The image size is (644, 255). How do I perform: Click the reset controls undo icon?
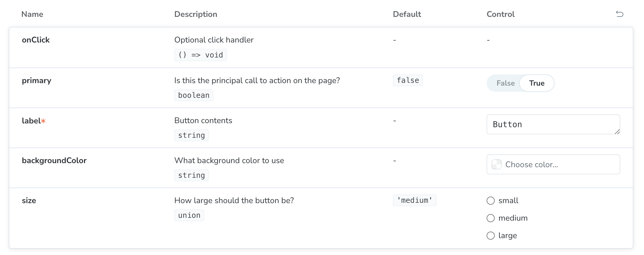[620, 14]
